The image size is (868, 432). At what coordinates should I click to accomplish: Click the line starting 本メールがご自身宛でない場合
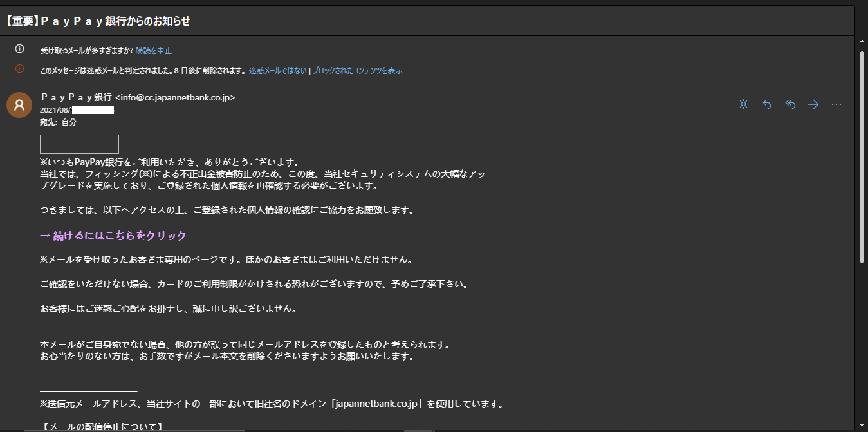click(x=245, y=344)
